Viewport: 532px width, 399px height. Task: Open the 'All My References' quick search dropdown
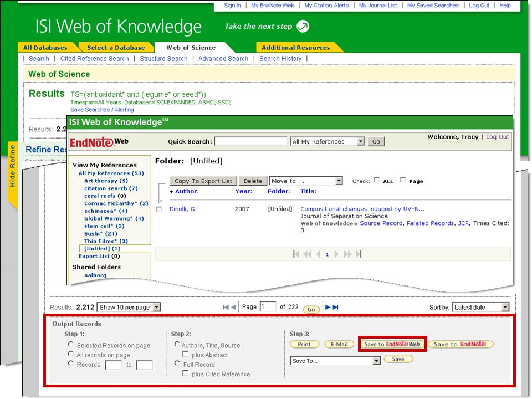pos(328,141)
